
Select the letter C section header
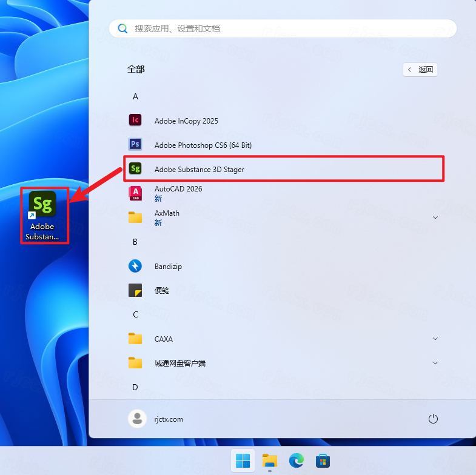point(135,314)
